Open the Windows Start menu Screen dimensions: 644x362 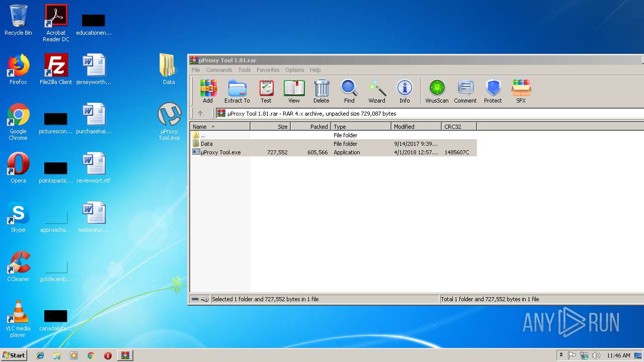14,355
